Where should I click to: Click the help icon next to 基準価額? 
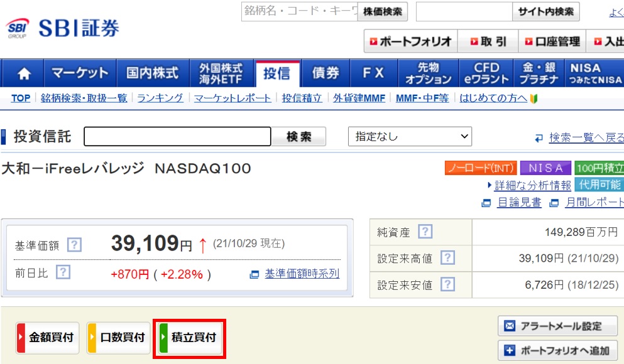coord(74,245)
